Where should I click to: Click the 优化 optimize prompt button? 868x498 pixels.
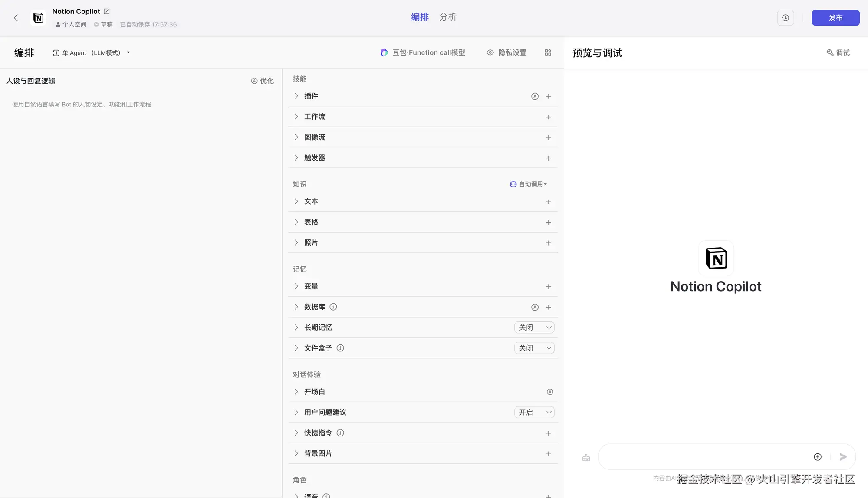click(262, 81)
